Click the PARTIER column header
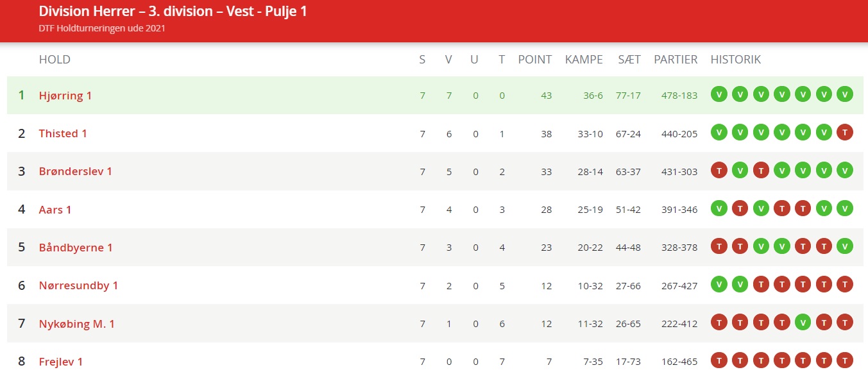Image resolution: width=868 pixels, height=388 pixels. coord(676,60)
